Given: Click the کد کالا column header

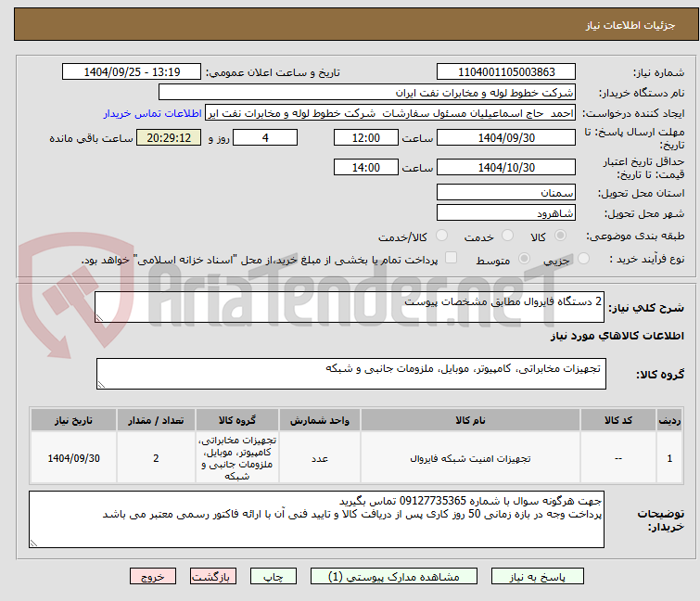Looking at the screenshot, I should click(617, 420).
